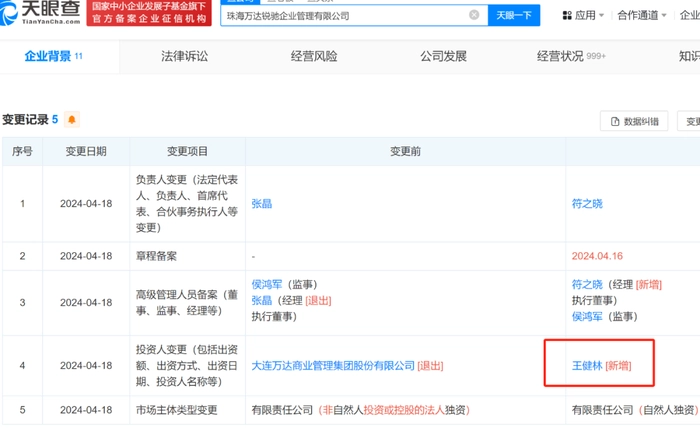Open the 经营风险 tab

314,57
